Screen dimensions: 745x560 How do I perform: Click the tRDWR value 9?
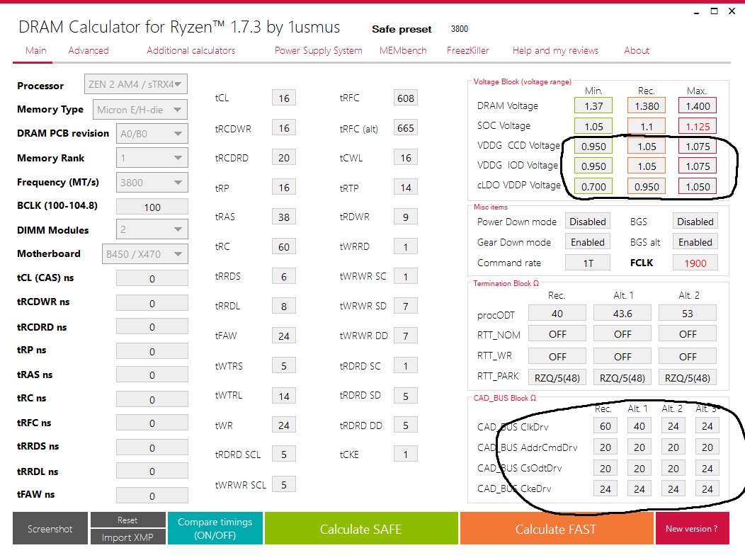[x=406, y=217]
